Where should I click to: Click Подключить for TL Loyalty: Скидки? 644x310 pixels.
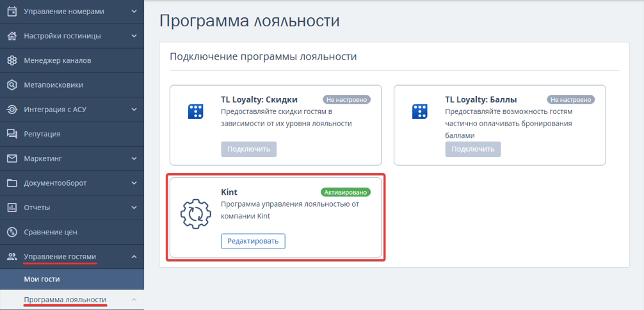click(x=249, y=149)
